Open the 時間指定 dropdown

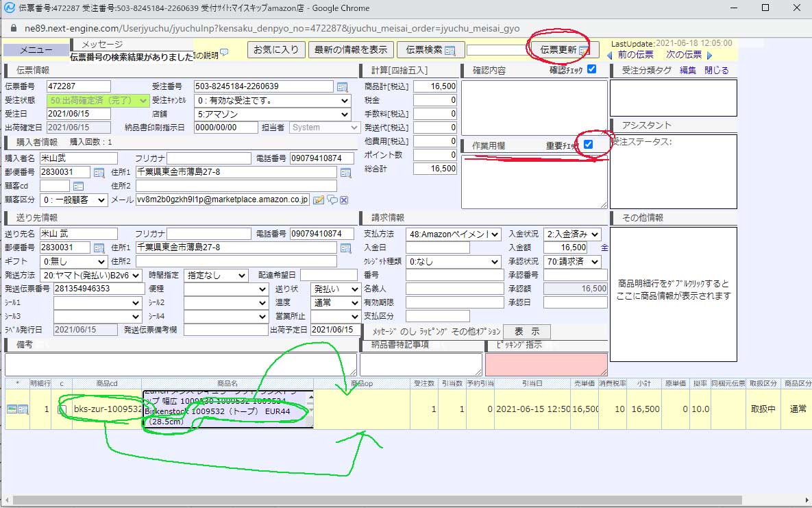pos(216,276)
